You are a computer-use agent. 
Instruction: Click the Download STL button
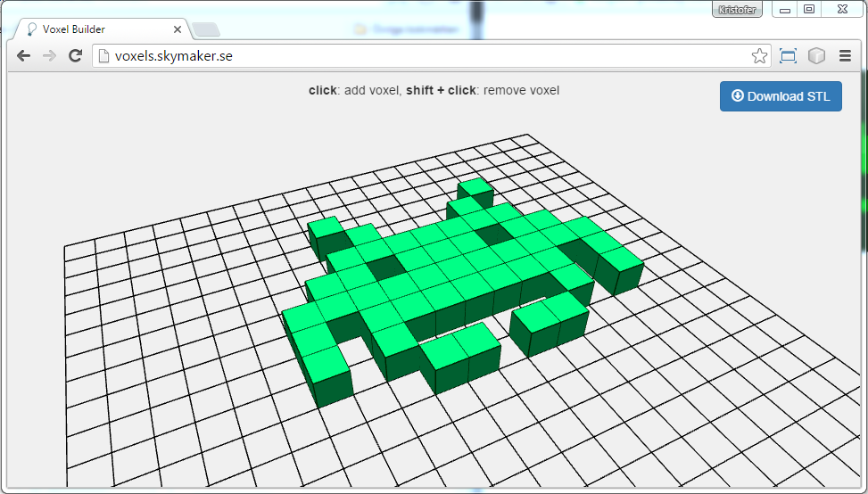coord(781,96)
